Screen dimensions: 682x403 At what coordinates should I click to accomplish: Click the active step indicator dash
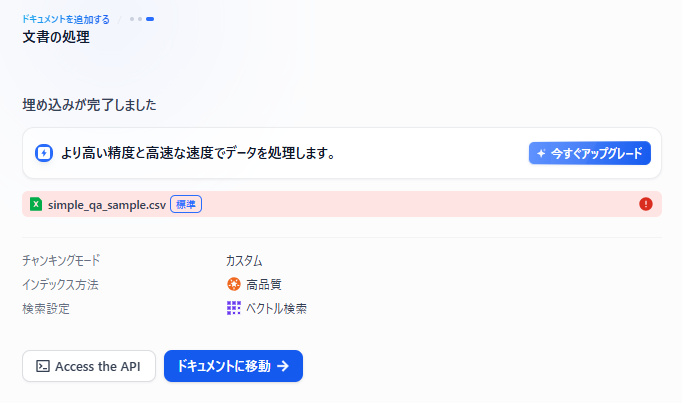click(150, 19)
